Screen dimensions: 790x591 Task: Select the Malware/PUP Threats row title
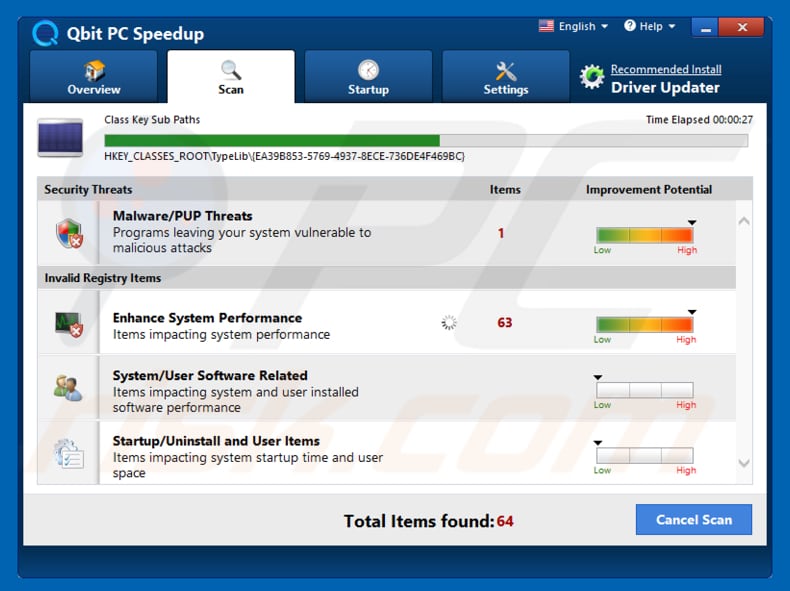(182, 216)
